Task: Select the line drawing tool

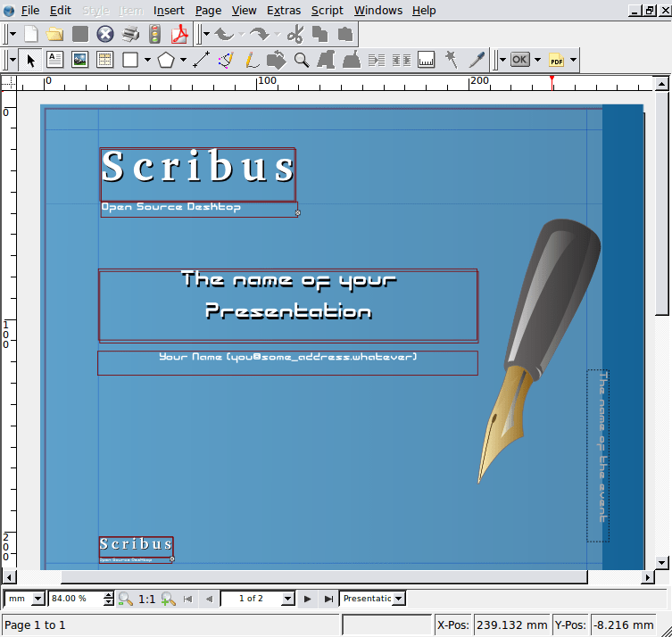Action: tap(201, 60)
